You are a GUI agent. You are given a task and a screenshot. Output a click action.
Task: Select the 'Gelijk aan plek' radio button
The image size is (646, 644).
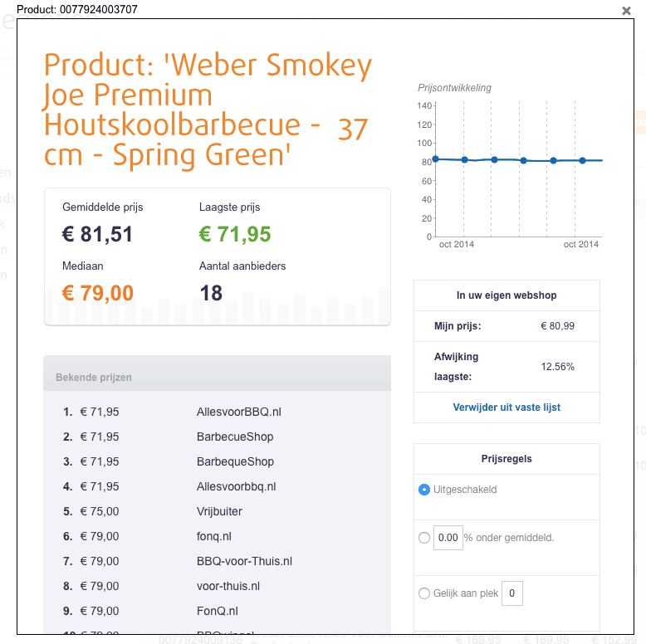424,593
